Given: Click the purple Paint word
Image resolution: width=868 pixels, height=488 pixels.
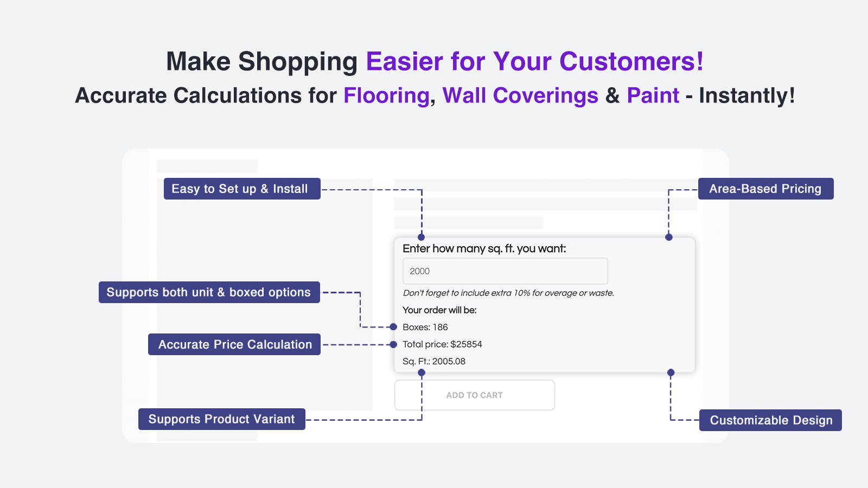Looking at the screenshot, I should tap(653, 95).
